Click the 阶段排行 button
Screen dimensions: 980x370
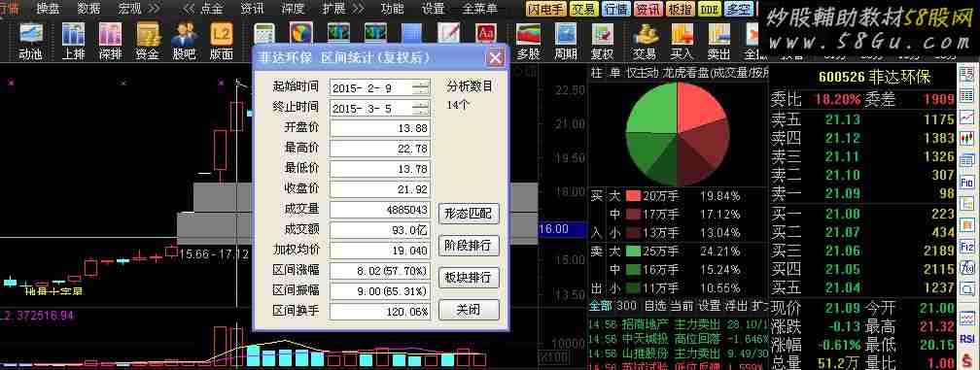click(469, 245)
